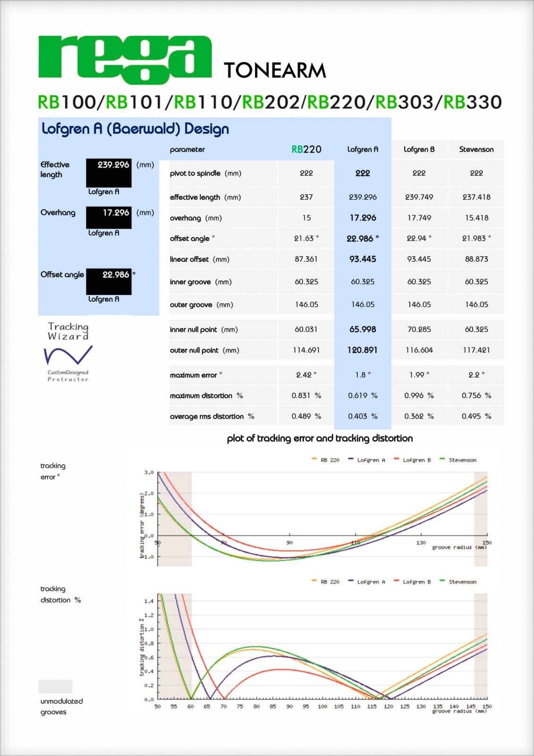Screen dimensions: 534x756
Task: Click RB220 linear offset 87.361
Action: click(x=306, y=259)
